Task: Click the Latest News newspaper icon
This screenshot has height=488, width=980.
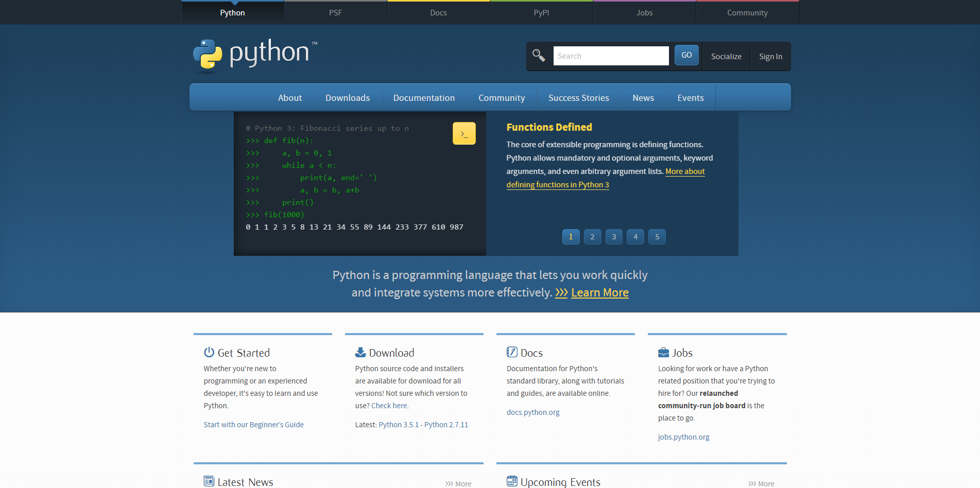Action: (209, 481)
